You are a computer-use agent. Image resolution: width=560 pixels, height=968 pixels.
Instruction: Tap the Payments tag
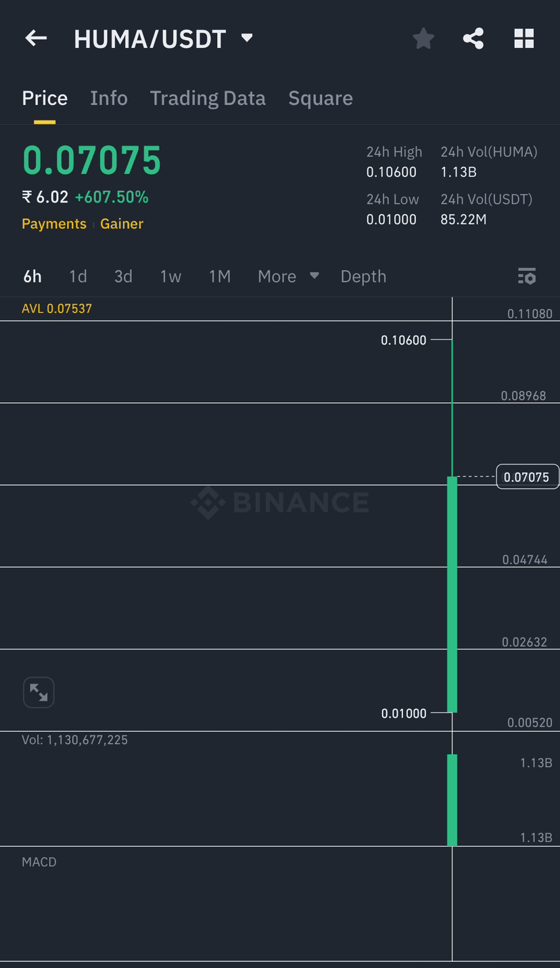pos(54,224)
